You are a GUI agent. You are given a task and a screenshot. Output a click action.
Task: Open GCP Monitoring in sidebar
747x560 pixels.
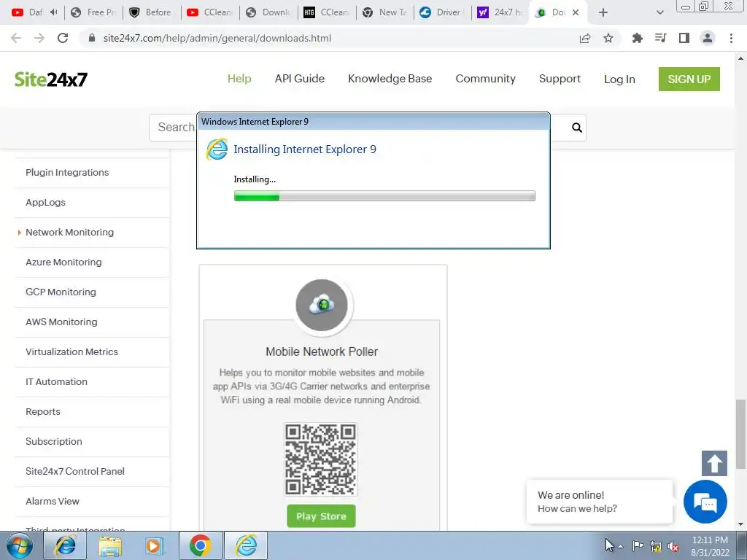61,292
